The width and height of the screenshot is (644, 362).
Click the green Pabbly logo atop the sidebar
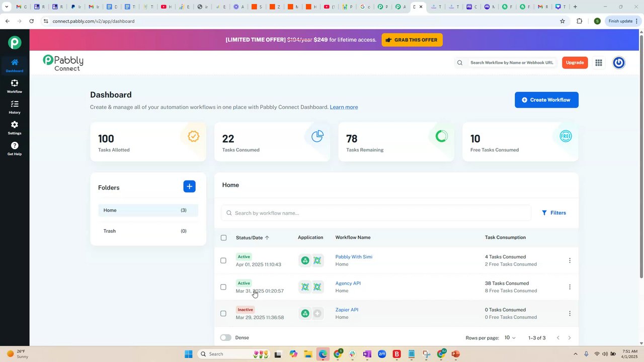pos(15,43)
